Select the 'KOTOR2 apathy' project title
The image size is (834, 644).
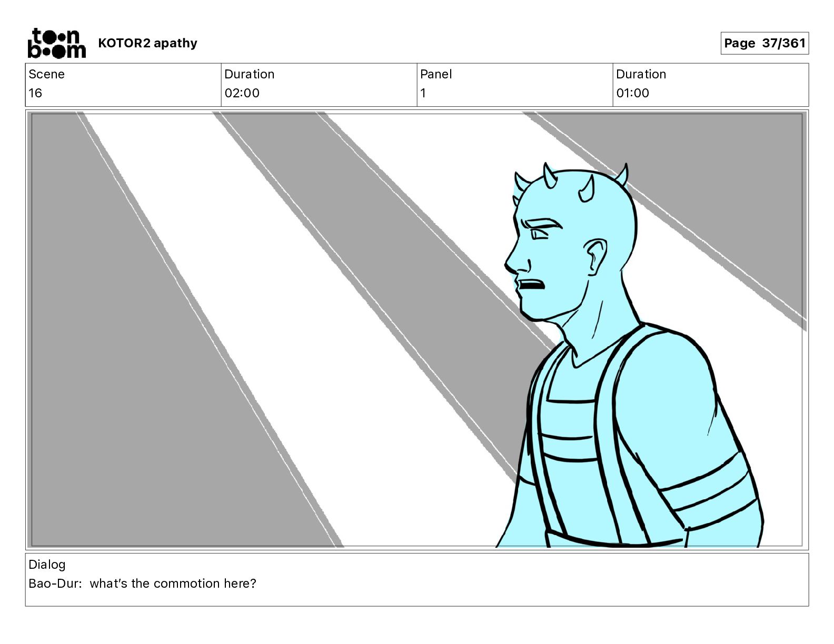pyautogui.click(x=147, y=43)
